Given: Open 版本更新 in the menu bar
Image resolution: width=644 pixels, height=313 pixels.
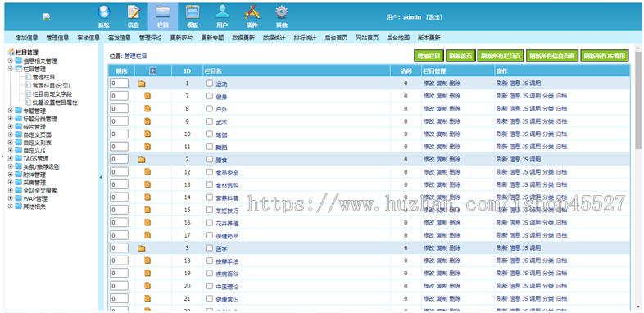Looking at the screenshot, I should coord(429,38).
